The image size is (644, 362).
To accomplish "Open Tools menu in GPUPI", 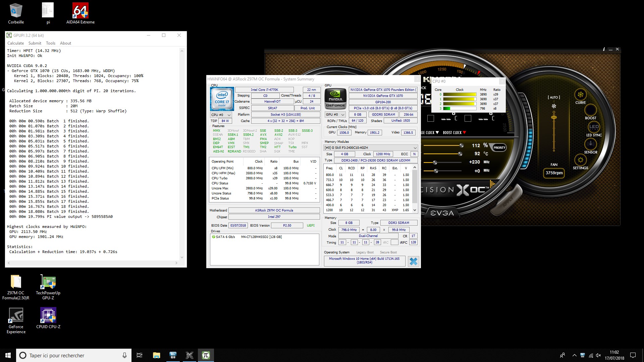I will [51, 43].
